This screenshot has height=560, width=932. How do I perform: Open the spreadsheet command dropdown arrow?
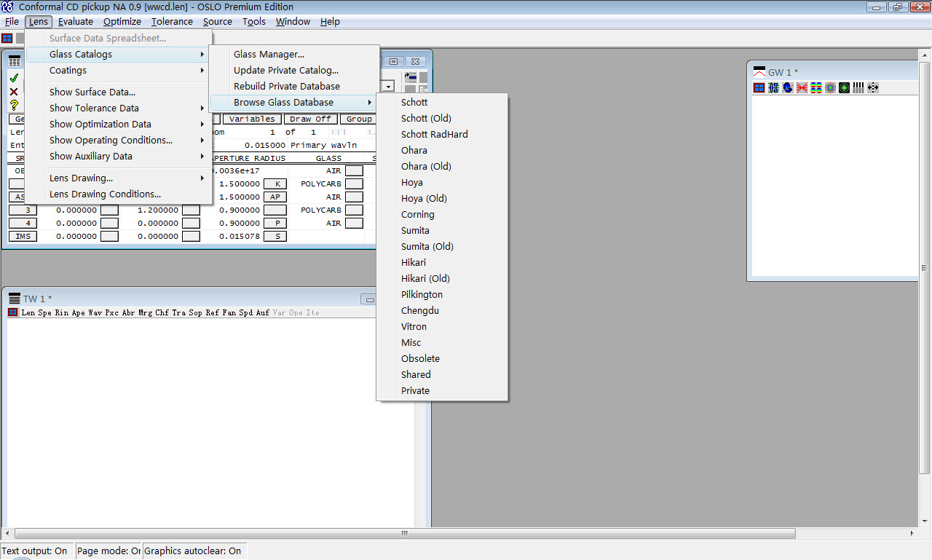389,86
